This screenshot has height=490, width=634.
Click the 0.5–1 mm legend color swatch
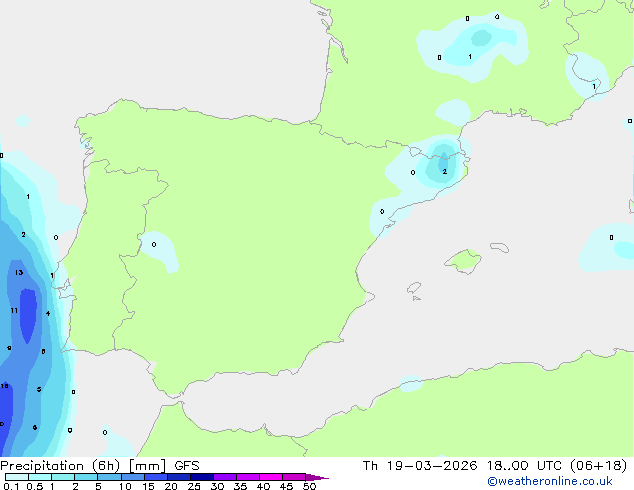(40, 477)
